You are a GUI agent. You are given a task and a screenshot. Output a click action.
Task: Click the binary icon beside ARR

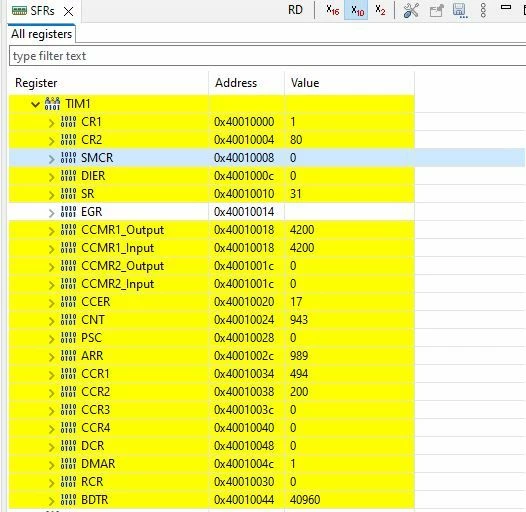click(68, 356)
